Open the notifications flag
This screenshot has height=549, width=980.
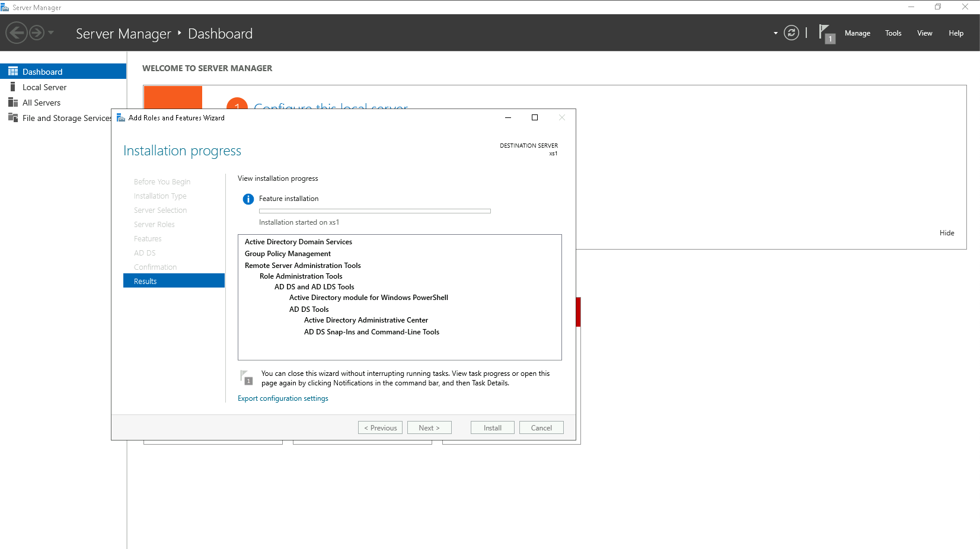pos(826,33)
